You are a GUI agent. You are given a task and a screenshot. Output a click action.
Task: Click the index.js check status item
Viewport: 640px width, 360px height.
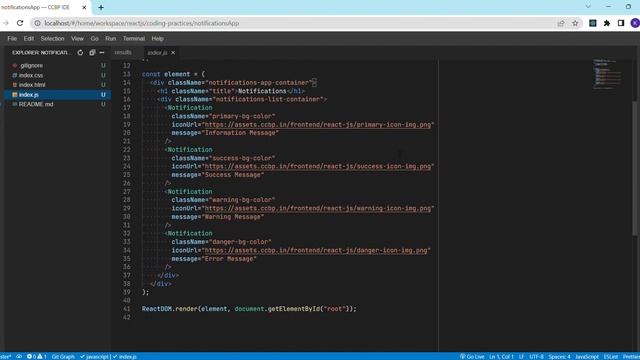click(124, 356)
